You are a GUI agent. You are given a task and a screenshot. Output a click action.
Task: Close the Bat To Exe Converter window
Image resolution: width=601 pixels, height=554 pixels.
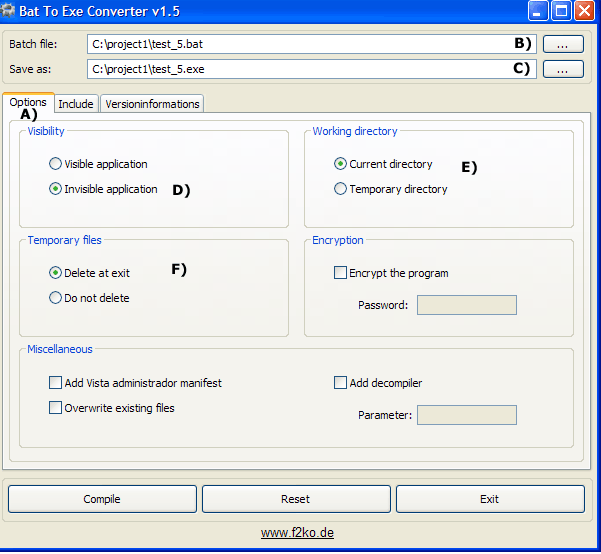click(x=584, y=10)
